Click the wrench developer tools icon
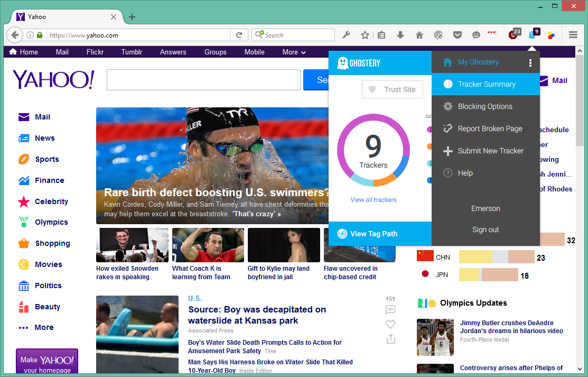 click(346, 35)
